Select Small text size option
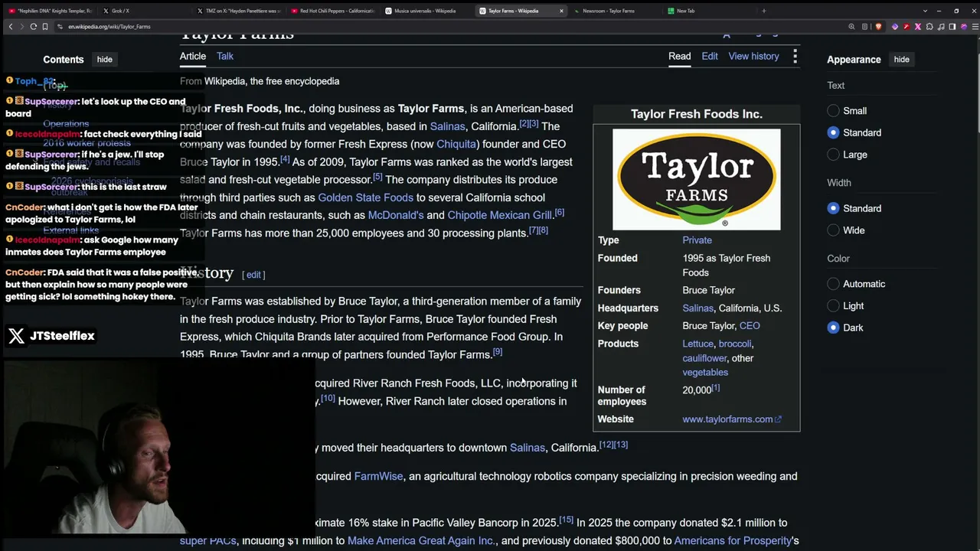 click(833, 111)
